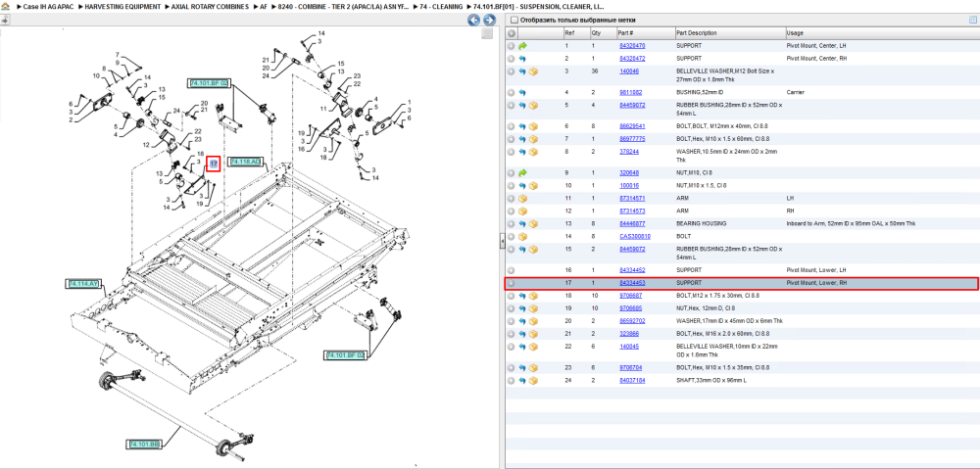
Task: Open 'AXIAL ROTARY COMBINES' breadcrumb
Action: click(x=210, y=6)
